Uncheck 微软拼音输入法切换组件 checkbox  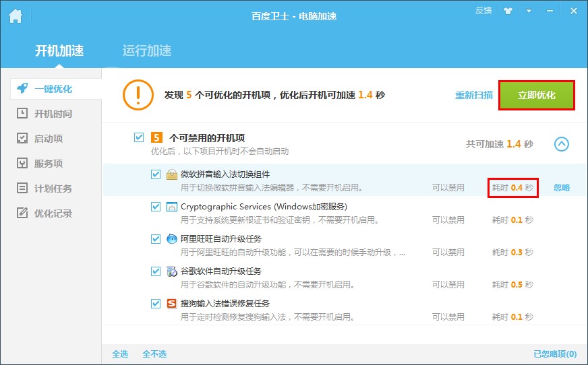156,174
